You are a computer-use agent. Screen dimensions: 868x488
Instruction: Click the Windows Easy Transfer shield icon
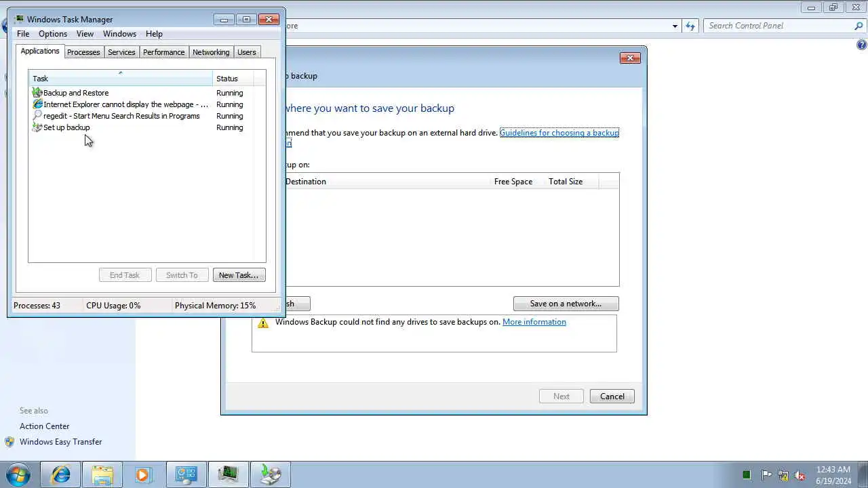point(9,442)
